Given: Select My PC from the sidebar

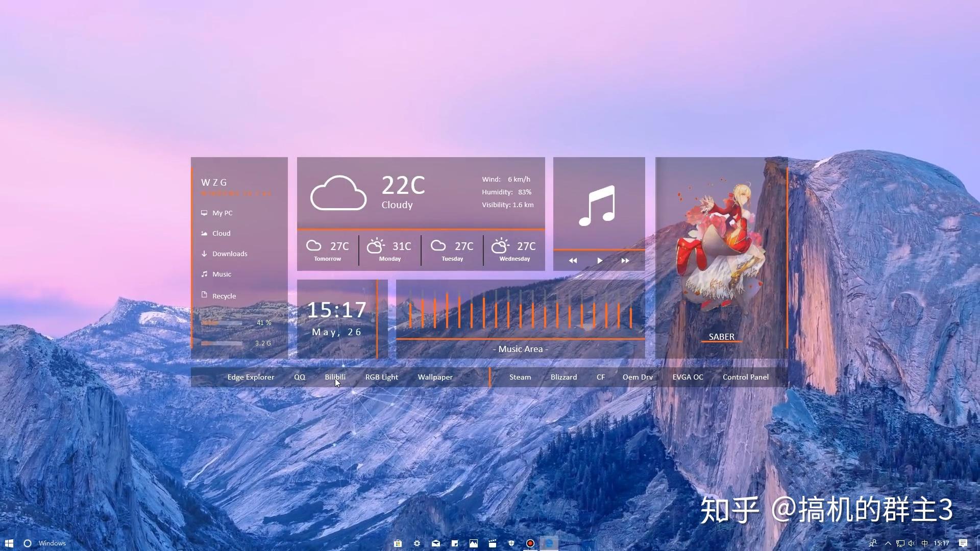Looking at the screenshot, I should pyautogui.click(x=222, y=213).
